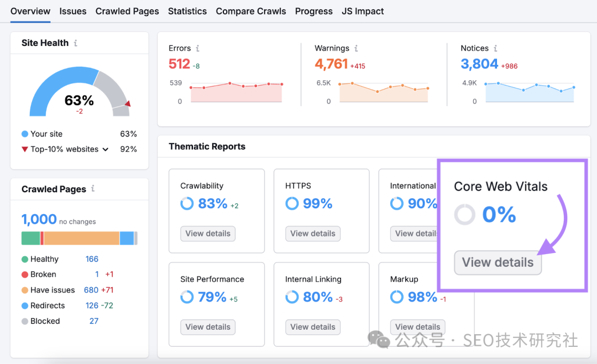This screenshot has width=597, height=364.
Task: Click the Notices trend chart
Action: [530, 92]
